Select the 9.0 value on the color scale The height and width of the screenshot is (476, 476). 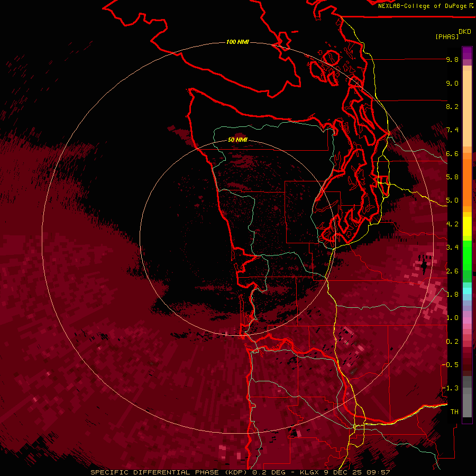click(452, 83)
